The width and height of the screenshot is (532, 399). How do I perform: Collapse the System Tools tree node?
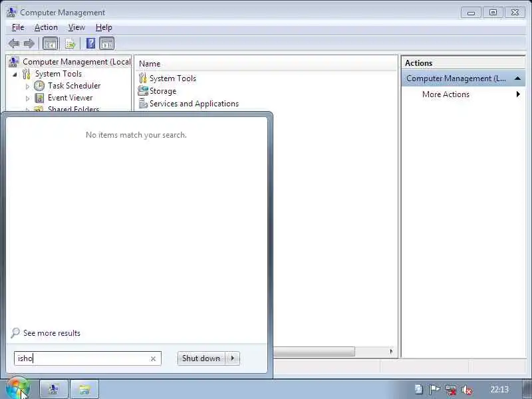pos(15,74)
